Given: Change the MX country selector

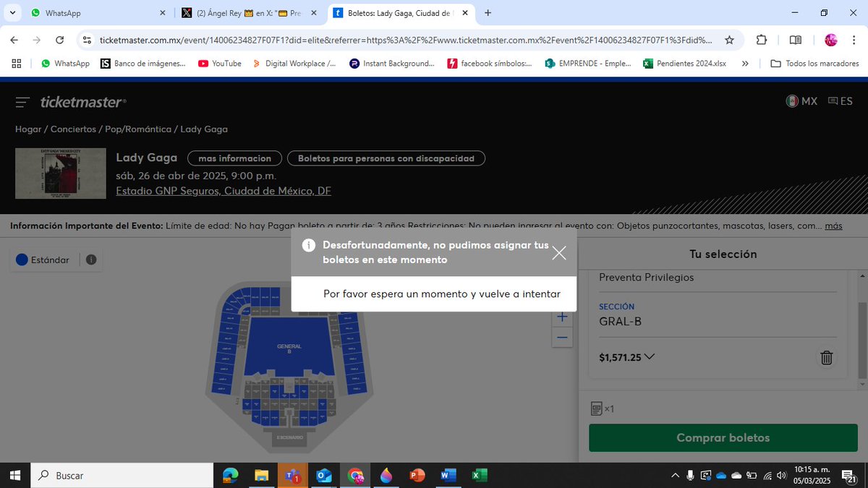Looking at the screenshot, I should point(801,101).
